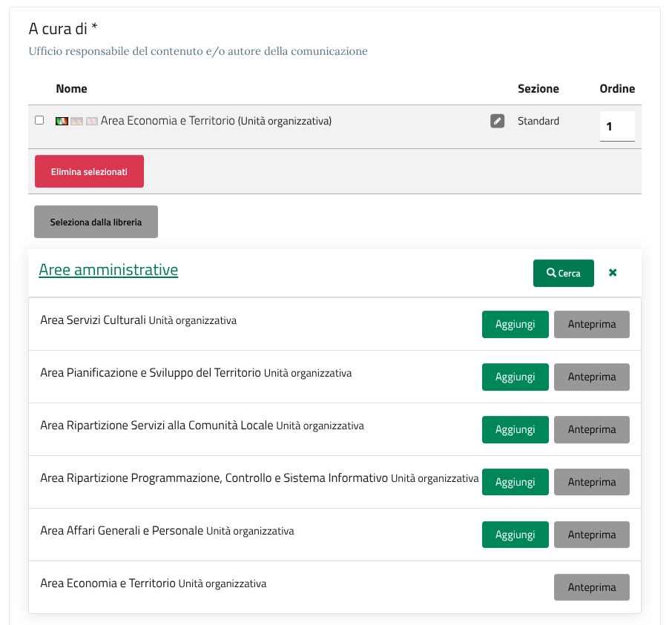Preview Area Economia e Territorio in library list
Image resolution: width=672 pixels, height=625 pixels.
point(591,587)
